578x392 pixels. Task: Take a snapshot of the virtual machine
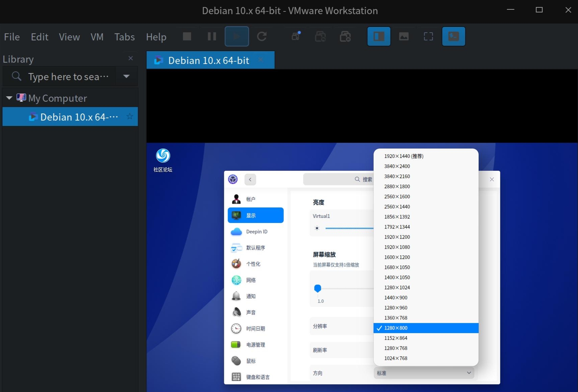tap(296, 36)
